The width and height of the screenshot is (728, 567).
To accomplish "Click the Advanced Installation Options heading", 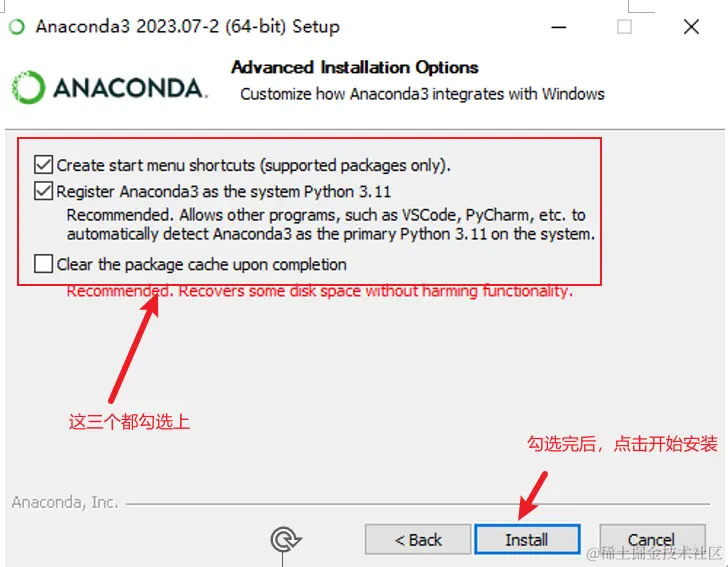I will tap(355, 68).
